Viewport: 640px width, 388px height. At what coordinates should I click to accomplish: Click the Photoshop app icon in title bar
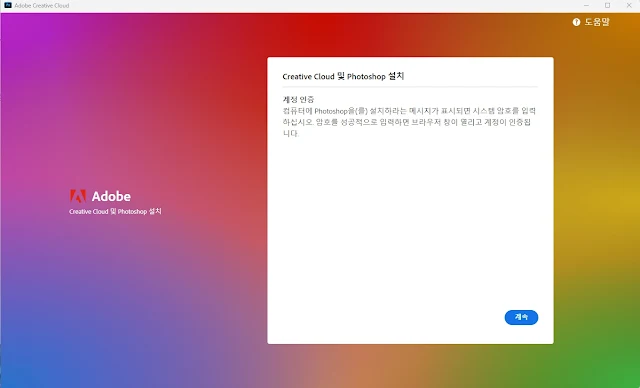(7, 5)
